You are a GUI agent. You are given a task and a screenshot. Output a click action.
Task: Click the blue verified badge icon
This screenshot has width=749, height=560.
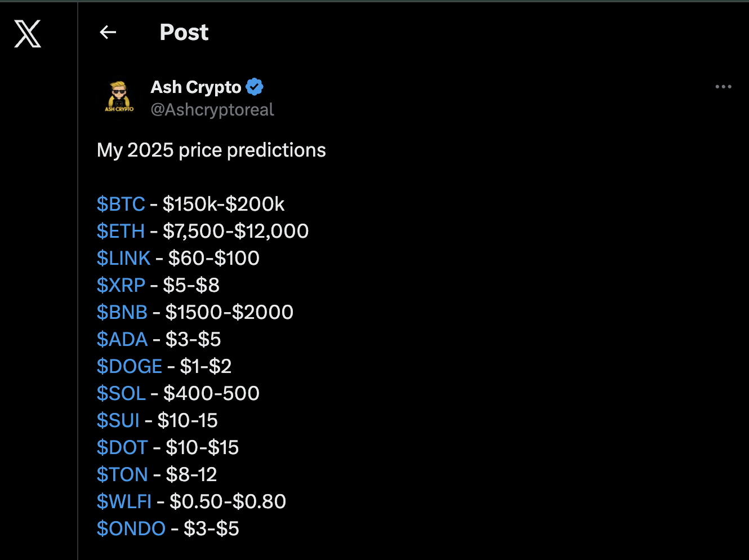coord(255,87)
